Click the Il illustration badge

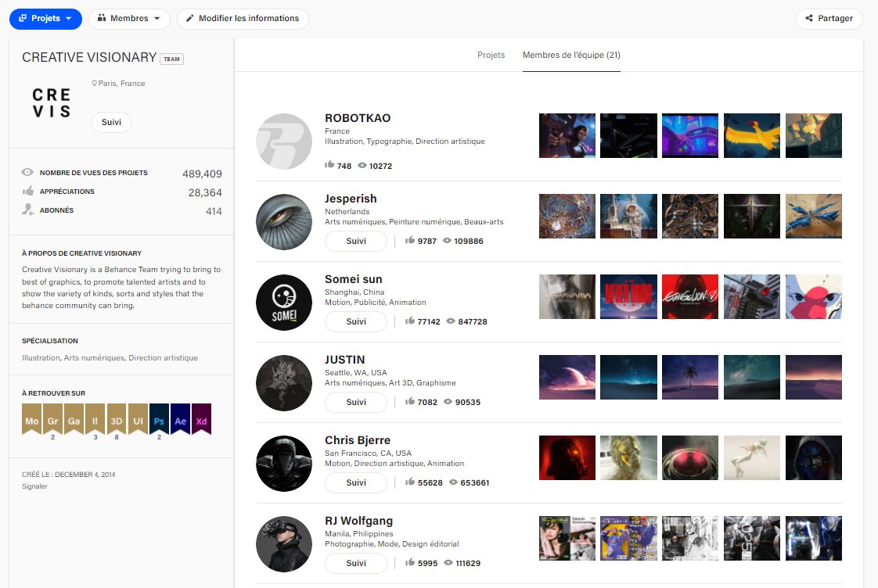pos(95,419)
